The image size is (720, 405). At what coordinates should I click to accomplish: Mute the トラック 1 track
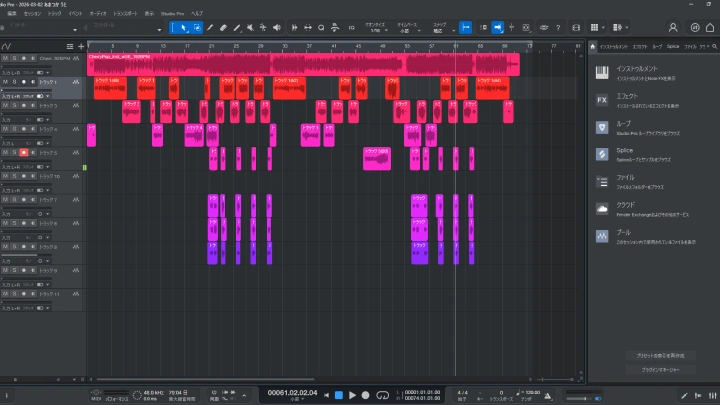[6, 82]
